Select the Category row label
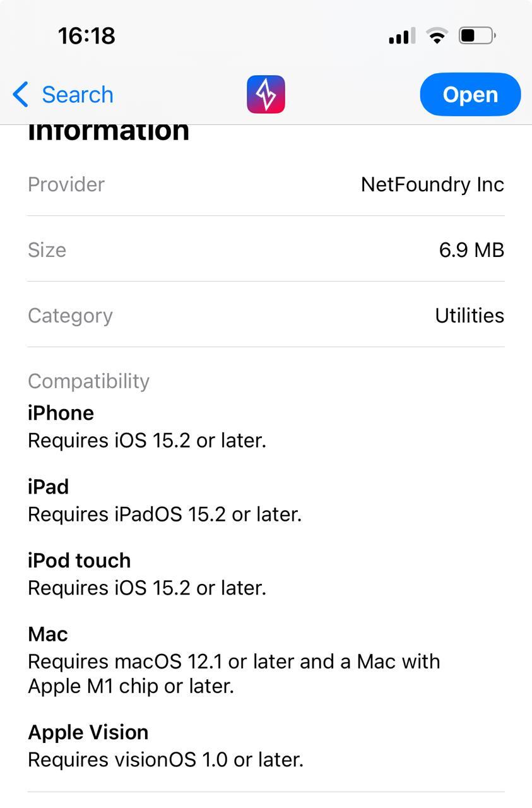 click(x=70, y=316)
